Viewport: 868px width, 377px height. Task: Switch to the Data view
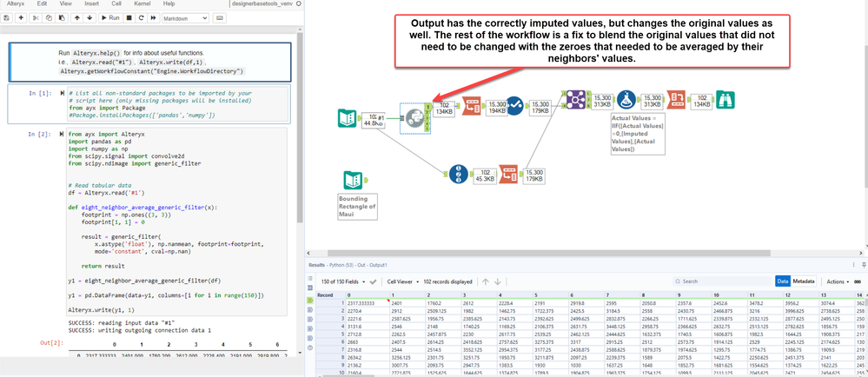tap(782, 281)
